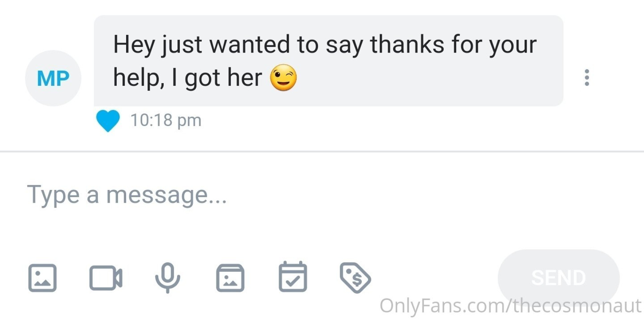Viewport: 644px width, 320px height.
Task: Open the media vault icon
Action: pos(230,278)
